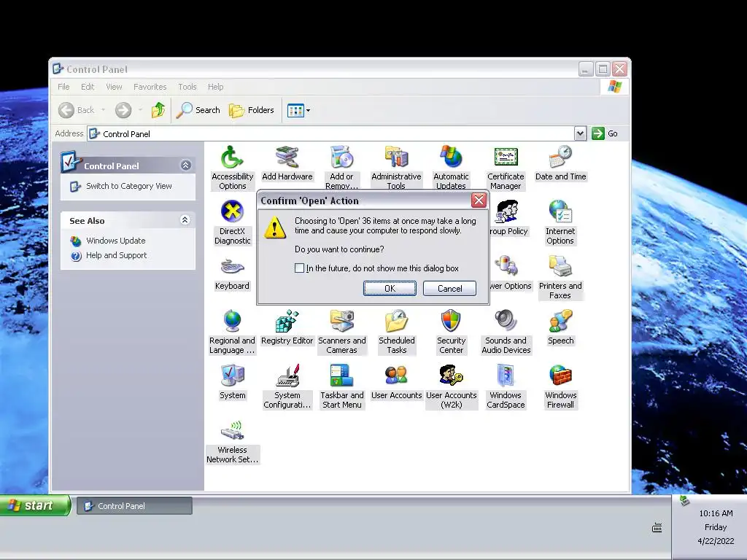Open the Views button dropdown
The height and width of the screenshot is (560, 747).
[309, 111]
